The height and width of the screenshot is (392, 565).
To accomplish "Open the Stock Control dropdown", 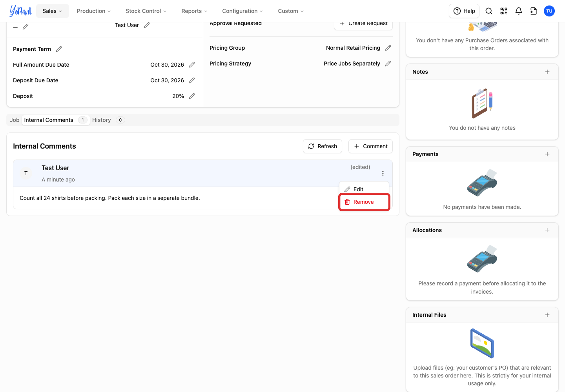I will coord(146,11).
